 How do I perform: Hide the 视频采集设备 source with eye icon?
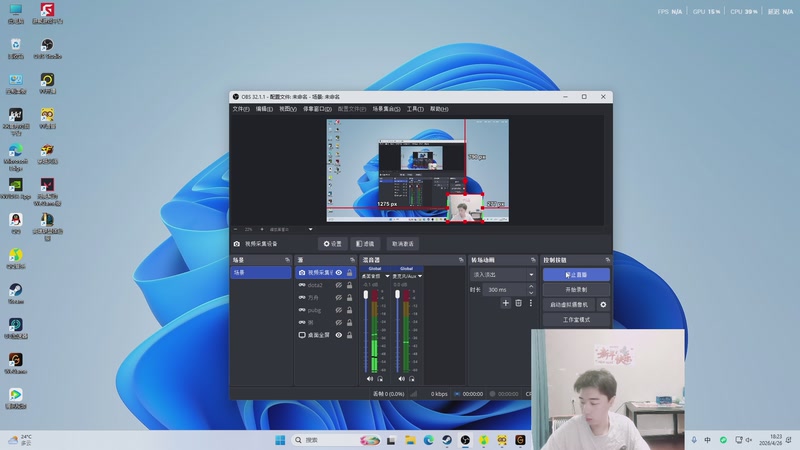338,272
